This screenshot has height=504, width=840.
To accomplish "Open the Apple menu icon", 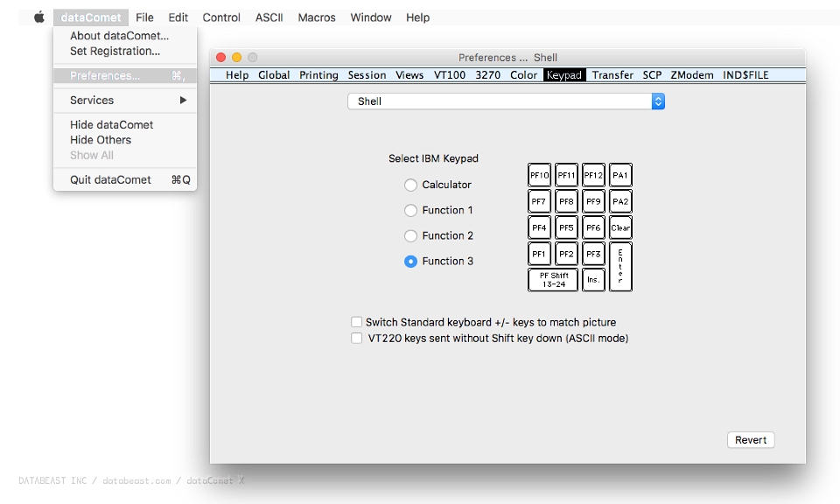I will pyautogui.click(x=39, y=17).
